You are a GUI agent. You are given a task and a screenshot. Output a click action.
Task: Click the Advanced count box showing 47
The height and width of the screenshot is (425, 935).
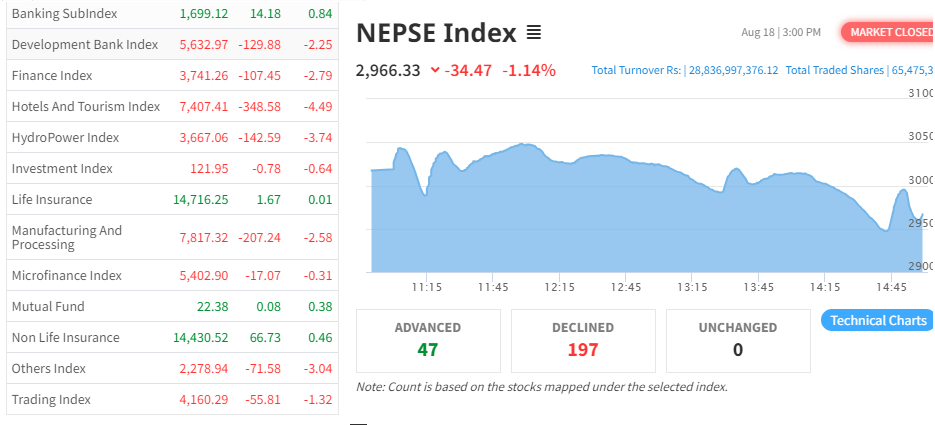(x=428, y=340)
